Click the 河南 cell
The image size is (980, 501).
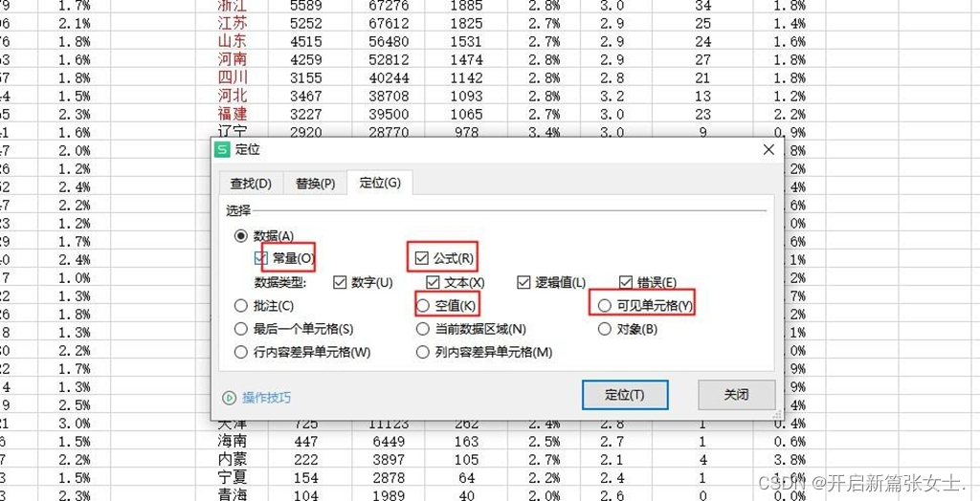point(232,59)
